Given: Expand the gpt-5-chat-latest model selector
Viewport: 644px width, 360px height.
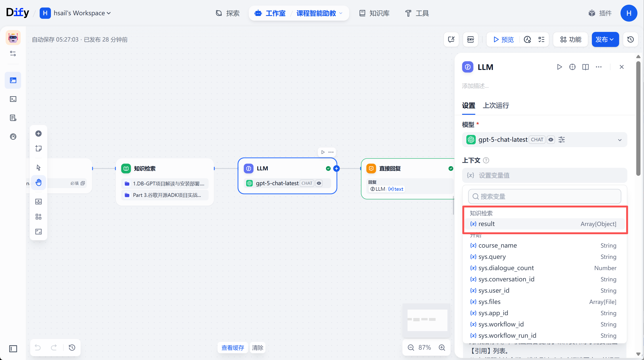Looking at the screenshot, I should click(544, 140).
